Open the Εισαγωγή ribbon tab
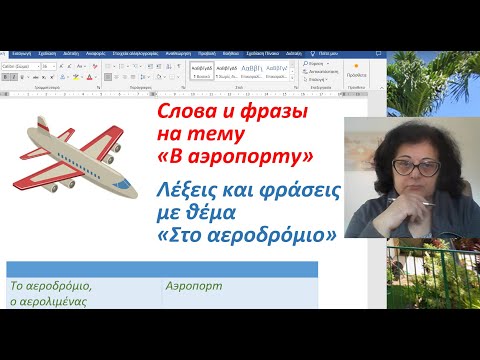 click(21, 53)
